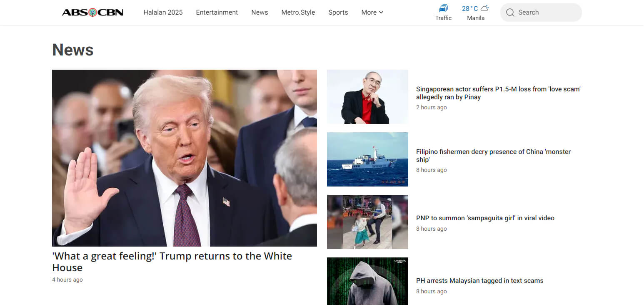This screenshot has width=644, height=305.
Task: Open the Trump White House headline
Action: 172,262
